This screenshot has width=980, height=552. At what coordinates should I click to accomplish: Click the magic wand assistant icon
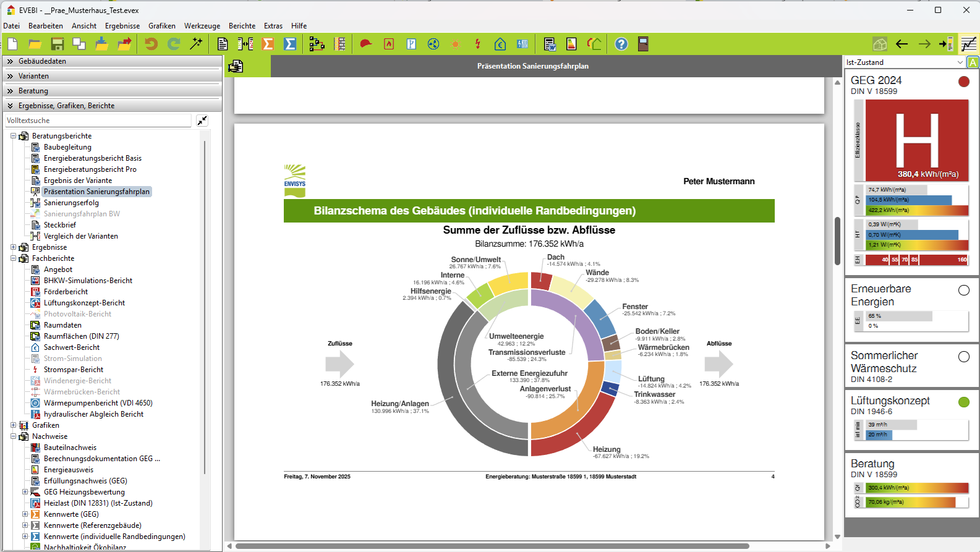click(x=196, y=44)
